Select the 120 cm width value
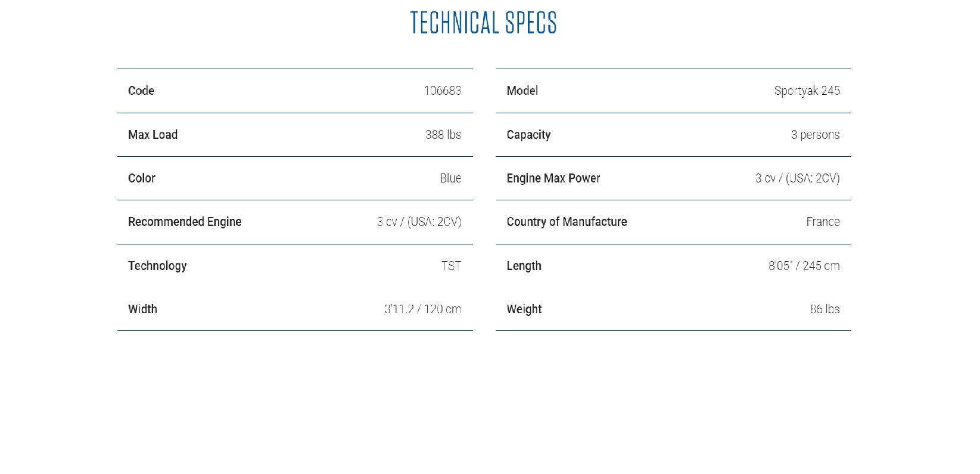Screen dimensions: 980x474 (x=422, y=309)
